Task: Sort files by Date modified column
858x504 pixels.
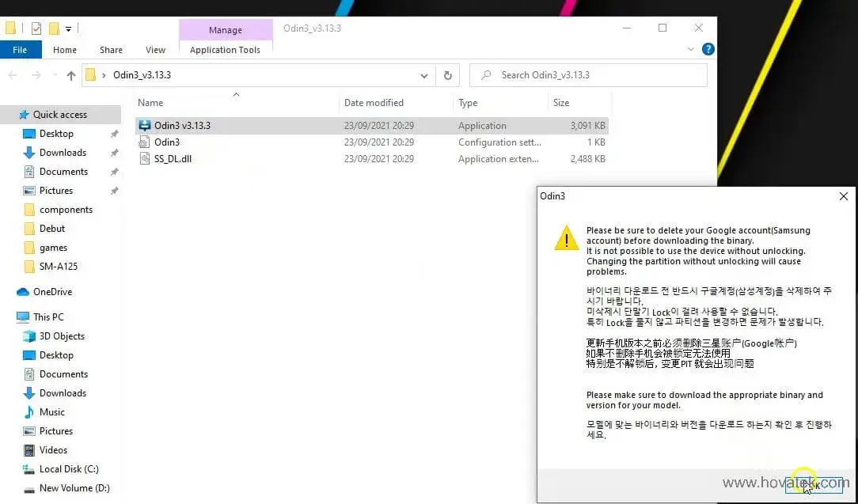Action: coord(374,103)
